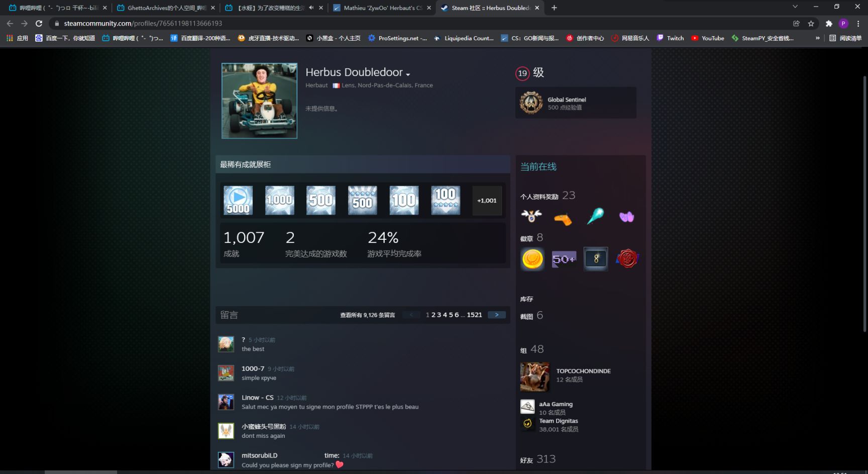Image resolution: width=868 pixels, height=474 pixels.
Task: Open the number 8 years badge
Action: tap(596, 259)
